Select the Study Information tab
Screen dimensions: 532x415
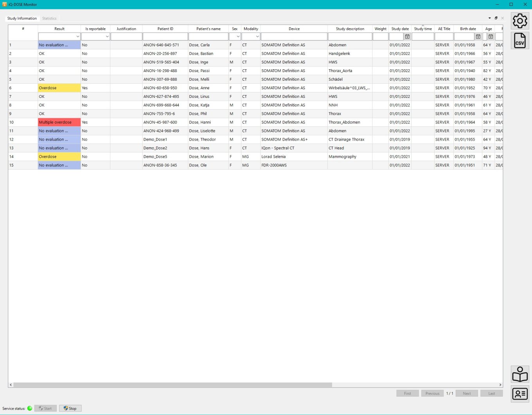(22, 18)
